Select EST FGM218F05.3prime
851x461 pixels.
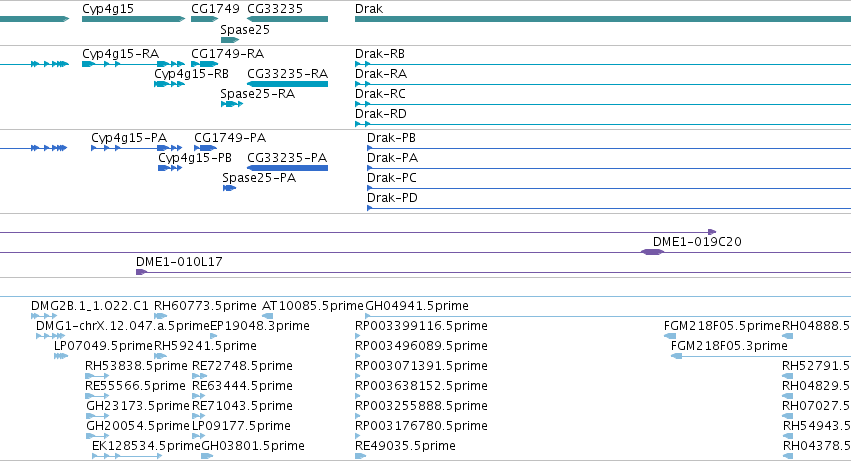pos(729,346)
